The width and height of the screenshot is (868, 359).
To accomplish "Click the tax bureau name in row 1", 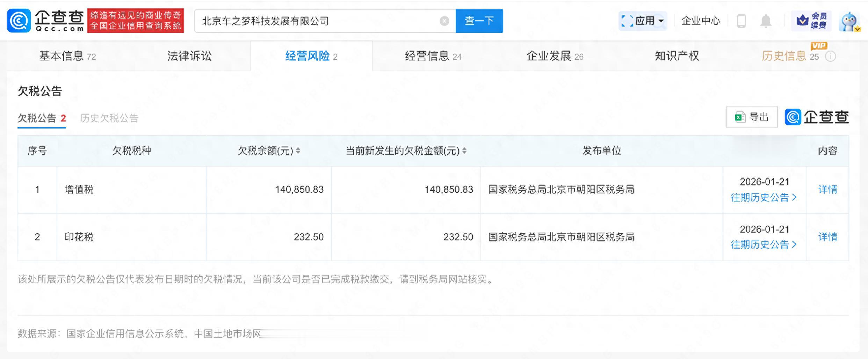I will coord(561,190).
